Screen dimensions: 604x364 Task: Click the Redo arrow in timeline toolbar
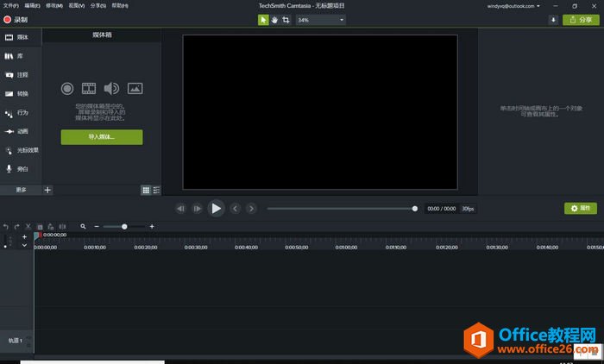tap(16, 226)
